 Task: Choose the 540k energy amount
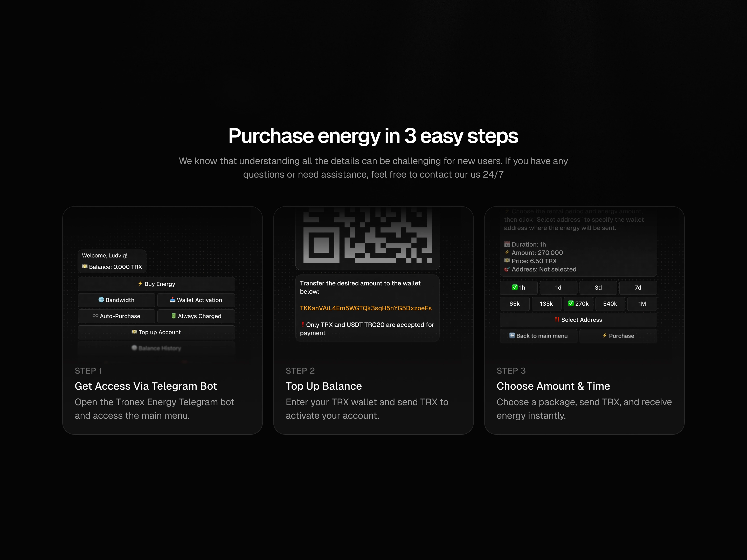pyautogui.click(x=610, y=304)
